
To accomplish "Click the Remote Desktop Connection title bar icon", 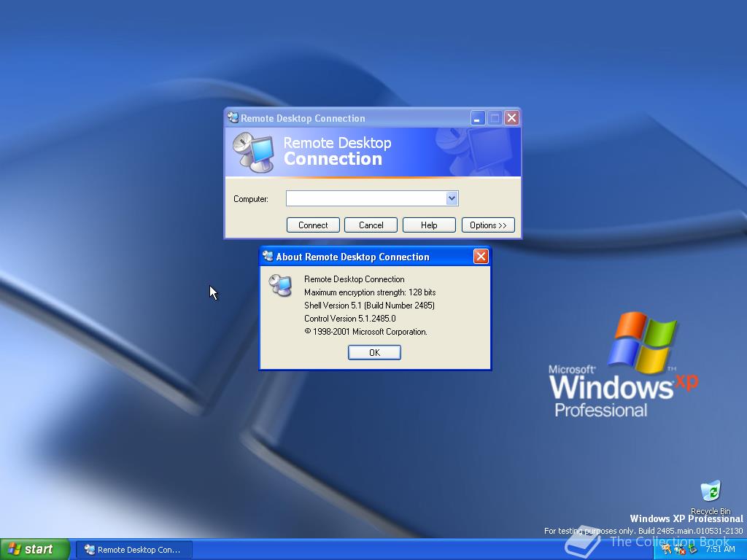I will click(233, 117).
